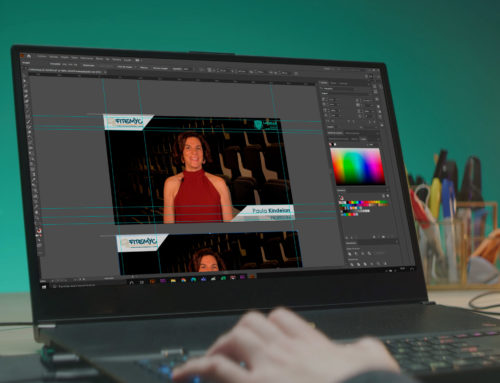Viewport: 500px width, 383px height.
Task: Select the black arrow Selection tool
Action: [x=25, y=80]
